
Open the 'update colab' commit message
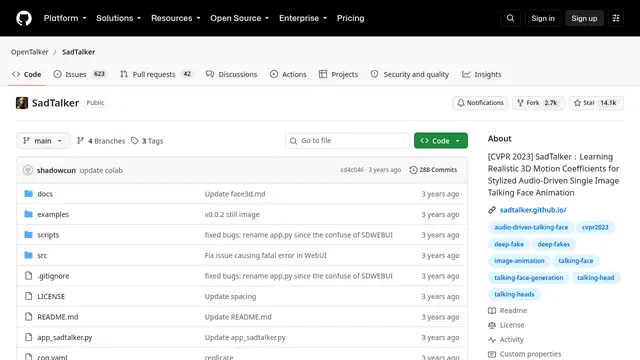(x=101, y=170)
